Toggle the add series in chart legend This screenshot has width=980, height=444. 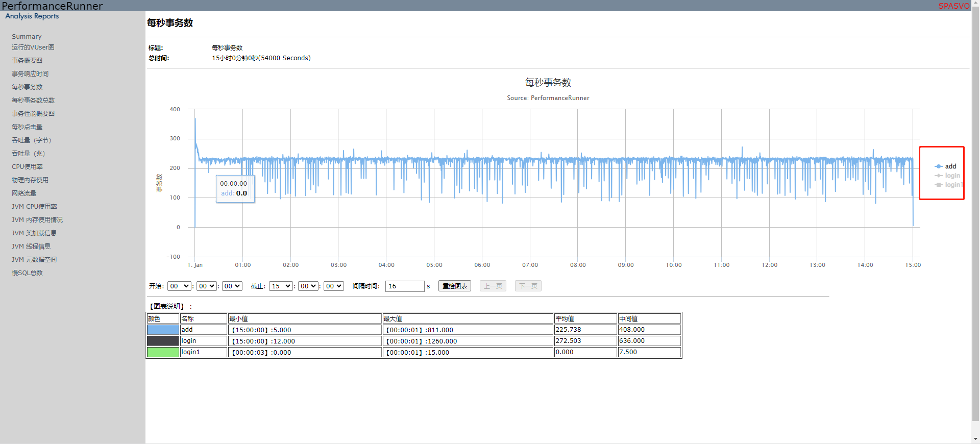pos(950,166)
